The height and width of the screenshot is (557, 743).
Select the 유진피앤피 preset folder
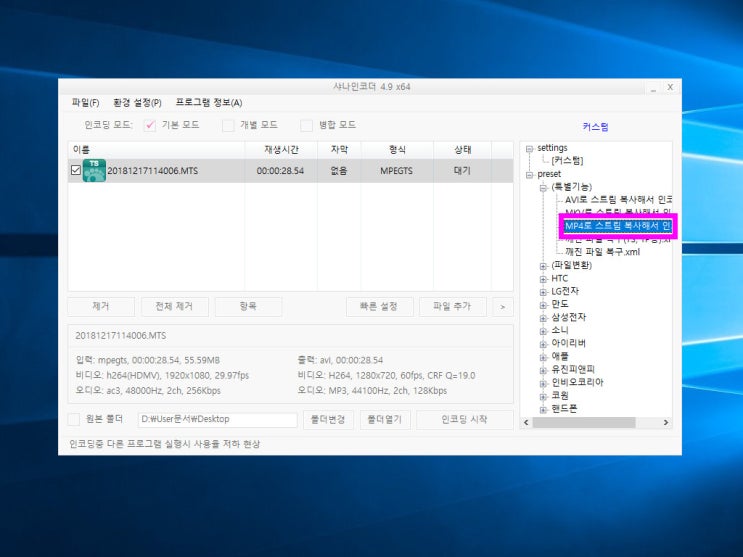572,369
